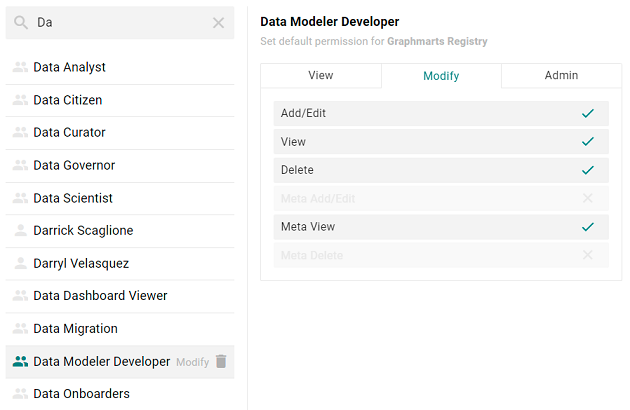Select the Modify tab
Viewport: 630px width, 410px height.
click(441, 76)
